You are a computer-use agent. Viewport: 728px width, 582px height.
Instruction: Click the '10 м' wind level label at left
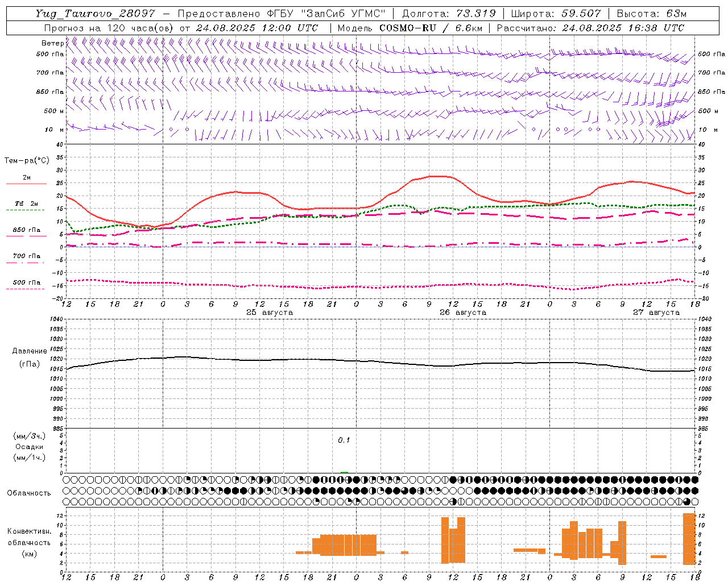(55, 130)
